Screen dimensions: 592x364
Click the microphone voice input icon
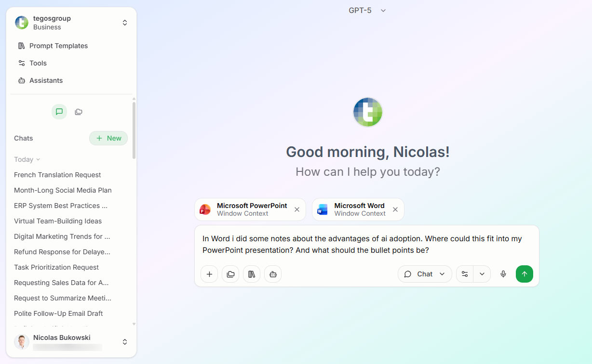click(503, 274)
